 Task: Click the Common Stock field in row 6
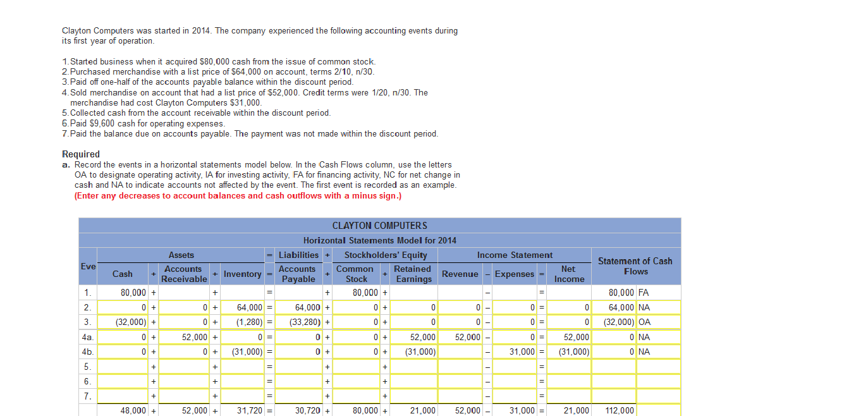(357, 382)
